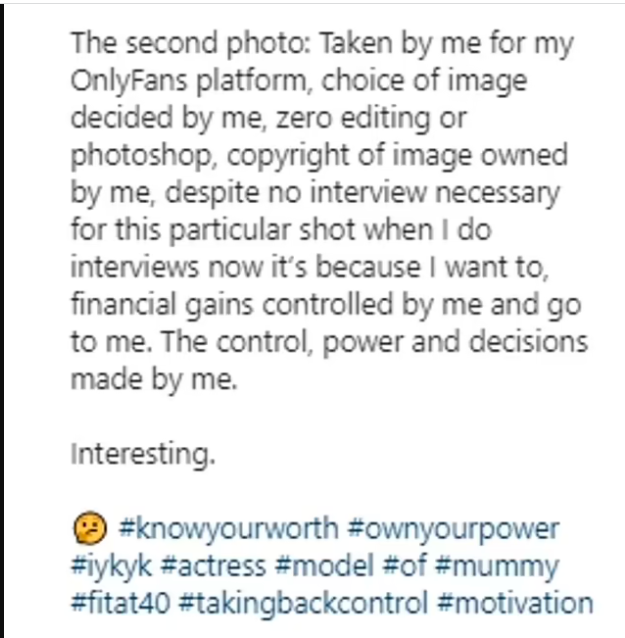The image size is (625, 638).
Task: Open the #takingbackcontrol hashtag
Action: (x=304, y=603)
